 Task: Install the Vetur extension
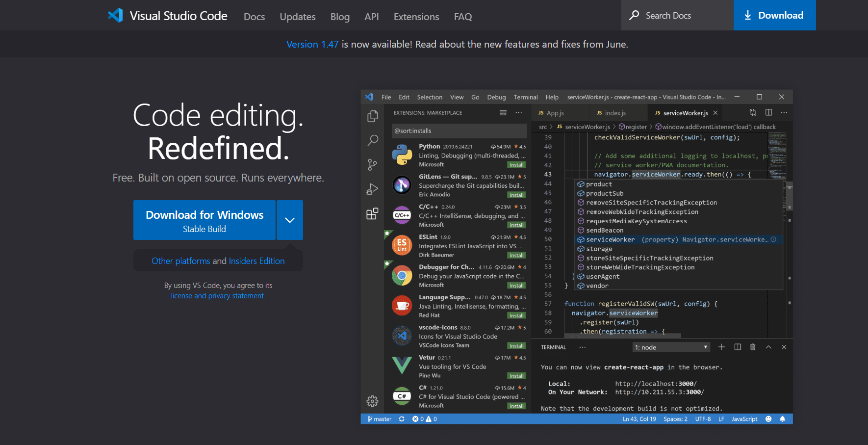tap(516, 376)
